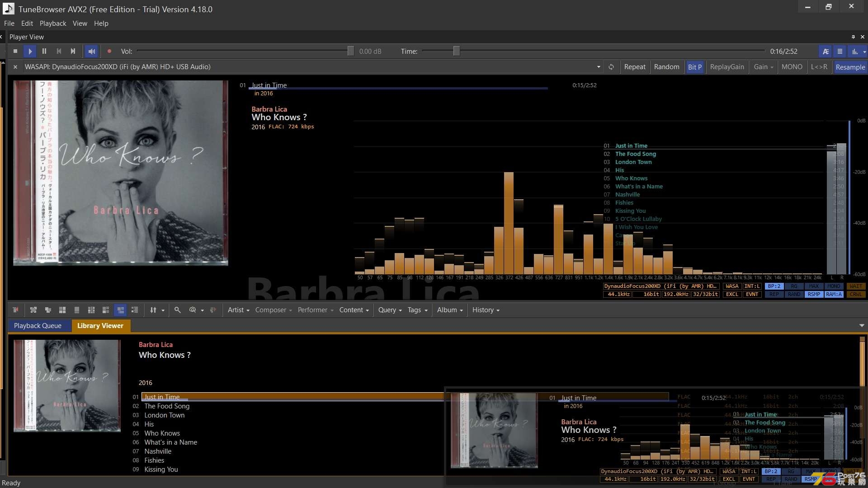868x488 pixels.
Task: Click the eye search filter icon
Action: pyautogui.click(x=193, y=310)
